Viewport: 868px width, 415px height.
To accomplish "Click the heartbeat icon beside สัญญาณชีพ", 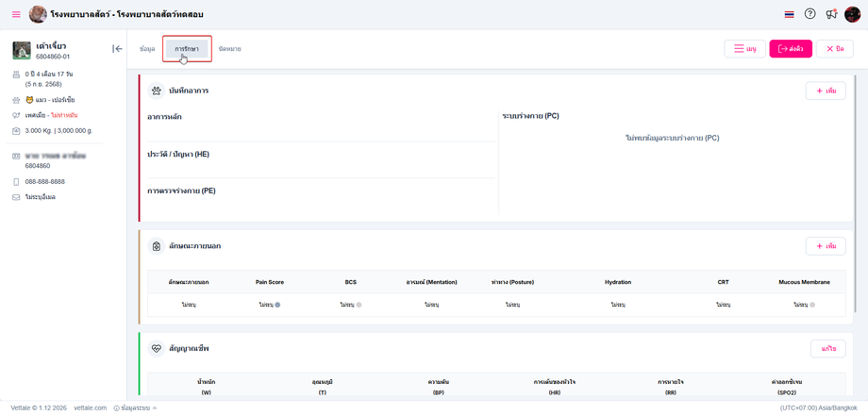I will (x=157, y=349).
